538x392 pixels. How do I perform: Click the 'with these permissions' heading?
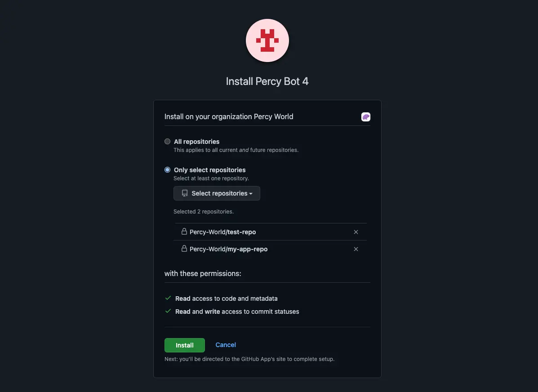click(203, 273)
